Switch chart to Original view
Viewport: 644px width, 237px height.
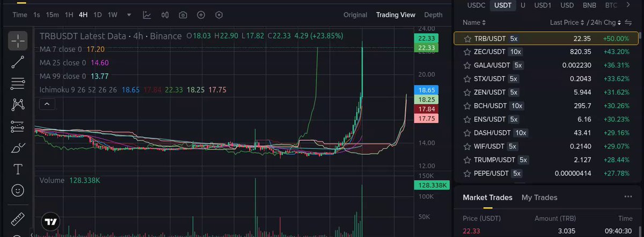(355, 15)
